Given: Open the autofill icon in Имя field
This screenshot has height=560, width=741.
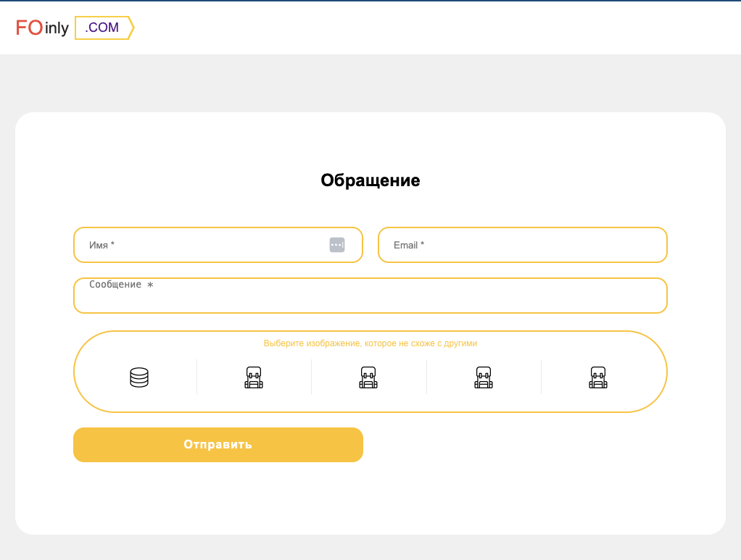Looking at the screenshot, I should (x=337, y=245).
